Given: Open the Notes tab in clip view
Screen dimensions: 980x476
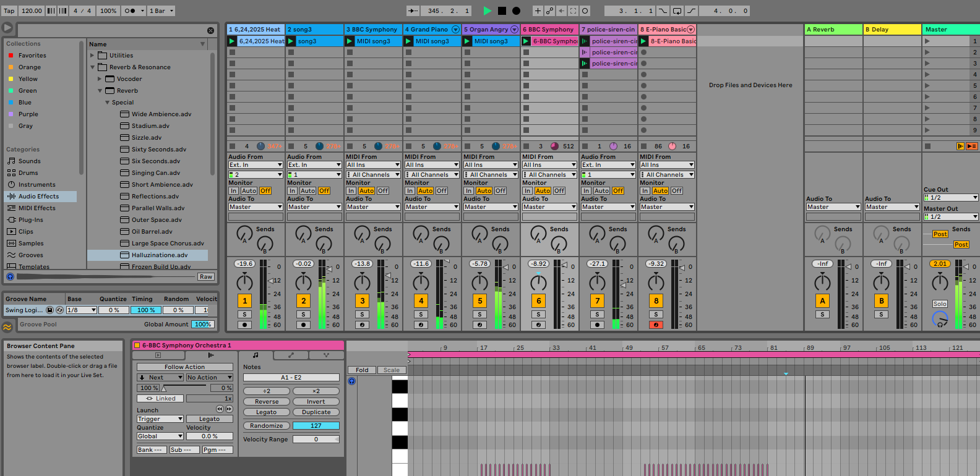Looking at the screenshot, I should (256, 355).
